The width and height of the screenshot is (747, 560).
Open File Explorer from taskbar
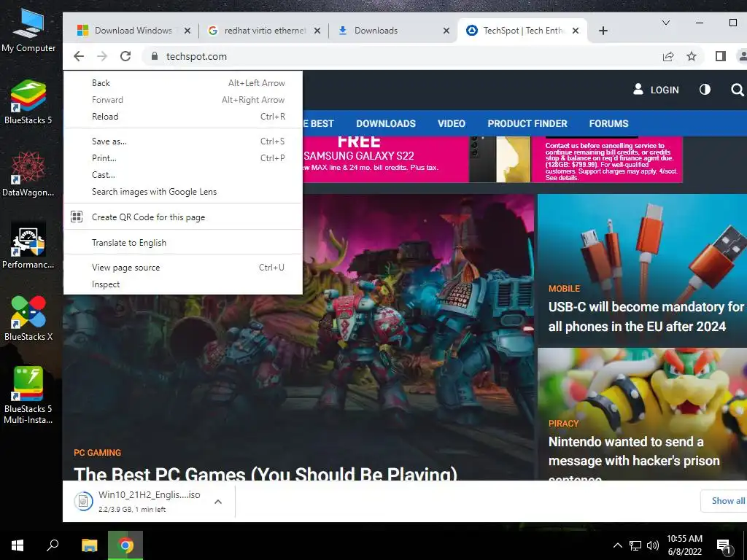(x=89, y=545)
